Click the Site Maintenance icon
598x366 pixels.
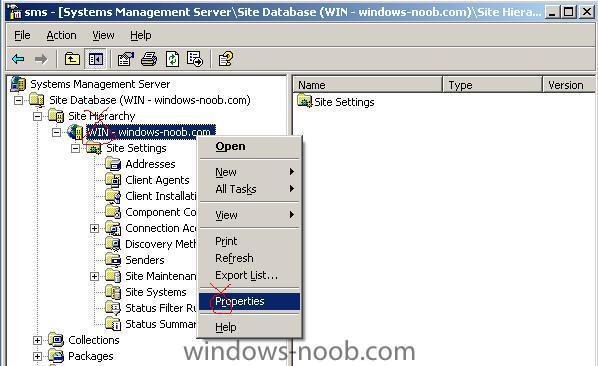click(x=113, y=276)
